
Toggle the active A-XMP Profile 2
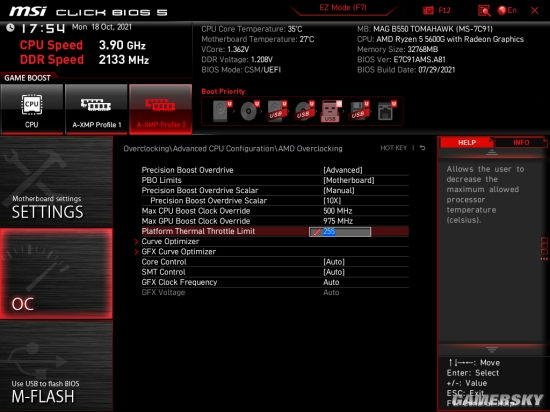(x=161, y=109)
